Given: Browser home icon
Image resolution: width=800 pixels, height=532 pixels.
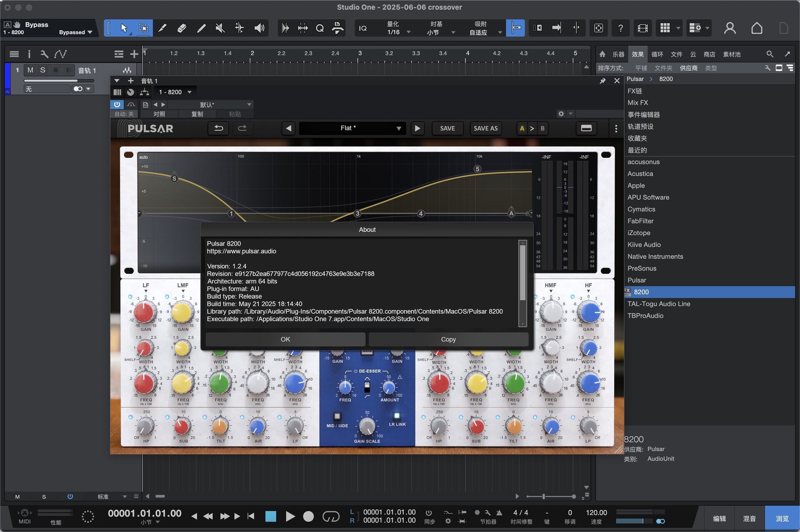Looking at the screenshot, I should tap(602, 54).
